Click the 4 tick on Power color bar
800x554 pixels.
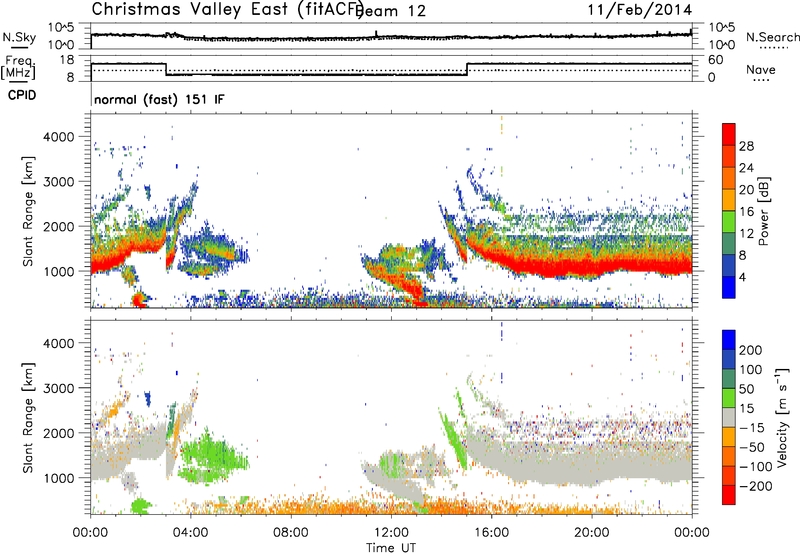point(743,277)
